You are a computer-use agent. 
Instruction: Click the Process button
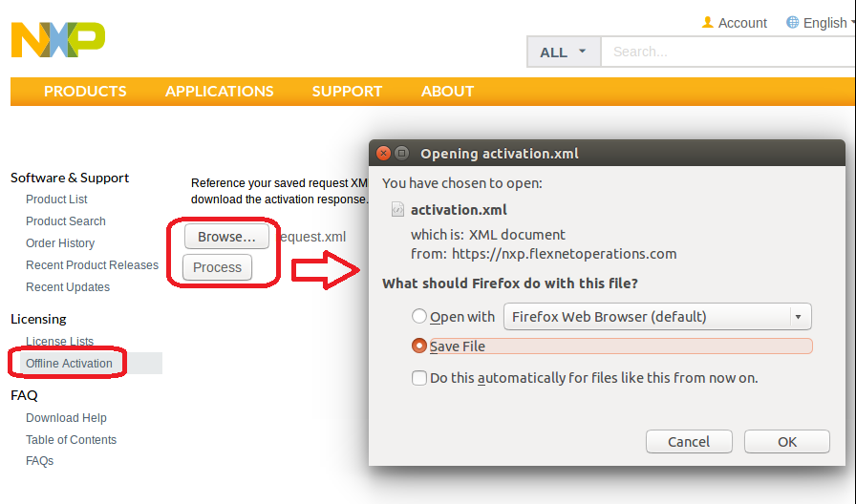pos(217,267)
